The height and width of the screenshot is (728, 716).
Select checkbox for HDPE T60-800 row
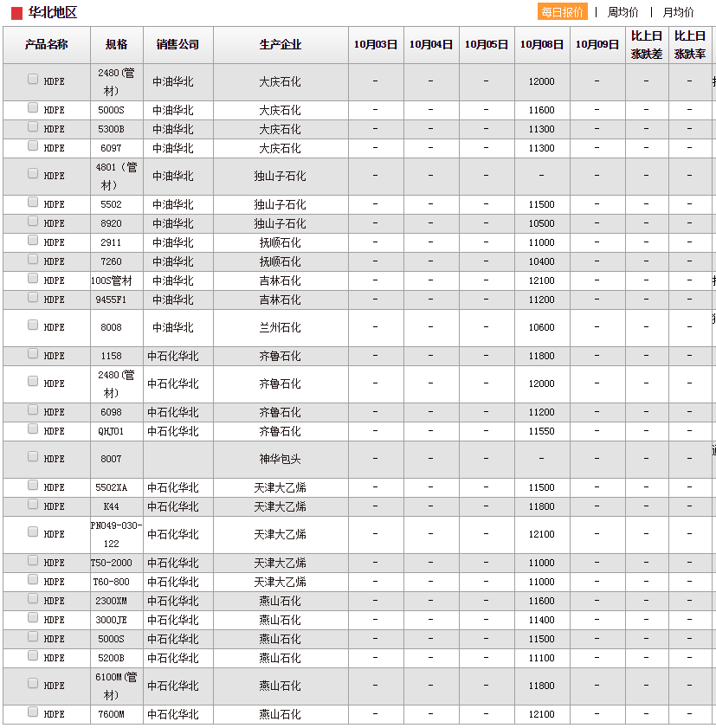tap(33, 579)
